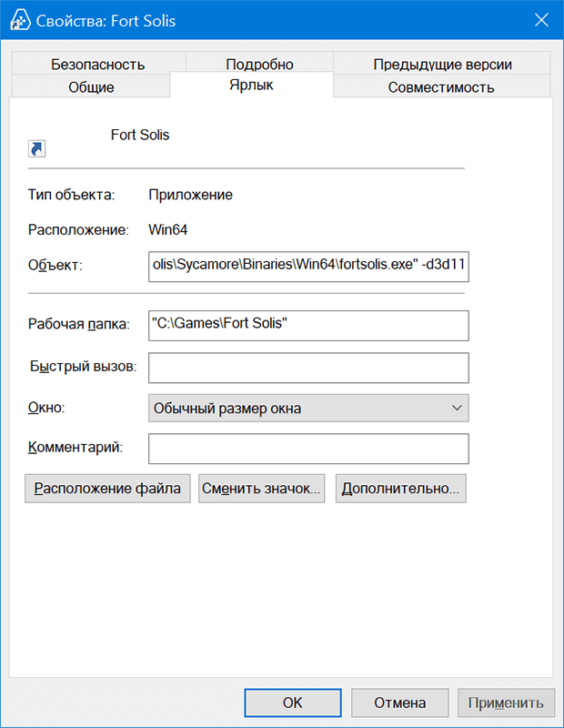Click the 'Комментарий:' label
The image size is (564, 728).
click(x=76, y=447)
